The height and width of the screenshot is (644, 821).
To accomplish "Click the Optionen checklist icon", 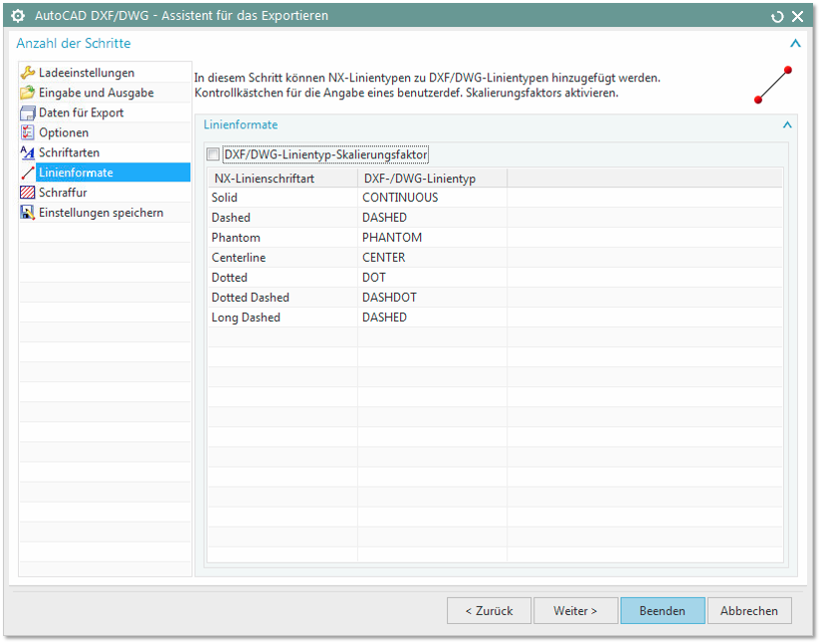I will point(28,132).
